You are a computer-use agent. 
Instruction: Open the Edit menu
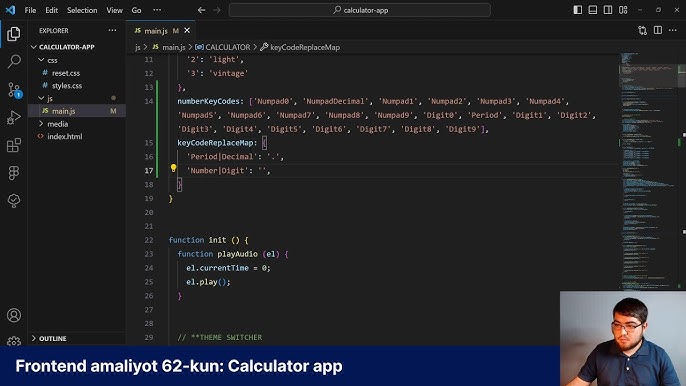52,10
